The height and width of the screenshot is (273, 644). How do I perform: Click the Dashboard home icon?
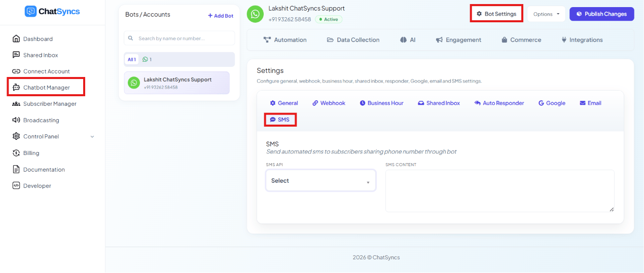(16, 39)
